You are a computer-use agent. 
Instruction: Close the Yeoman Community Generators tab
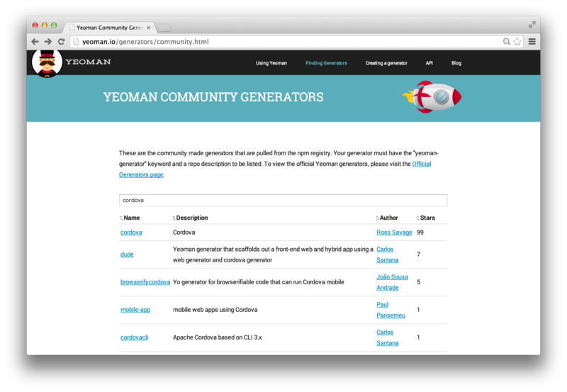(149, 28)
